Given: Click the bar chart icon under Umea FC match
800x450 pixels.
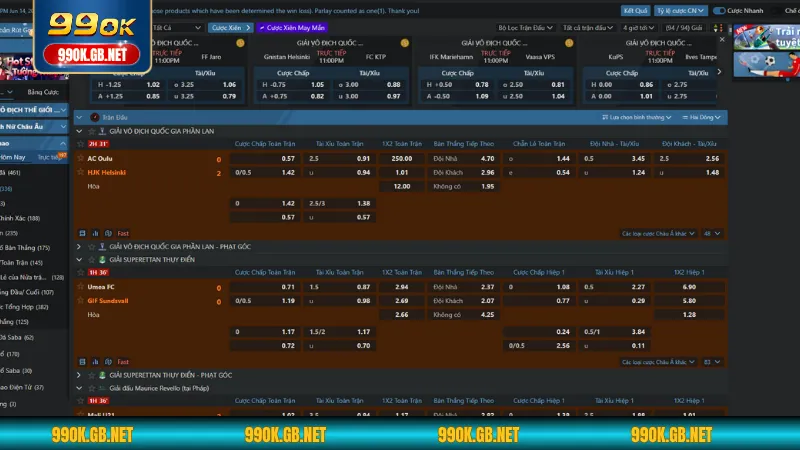Looking at the screenshot, I should coord(95,362).
